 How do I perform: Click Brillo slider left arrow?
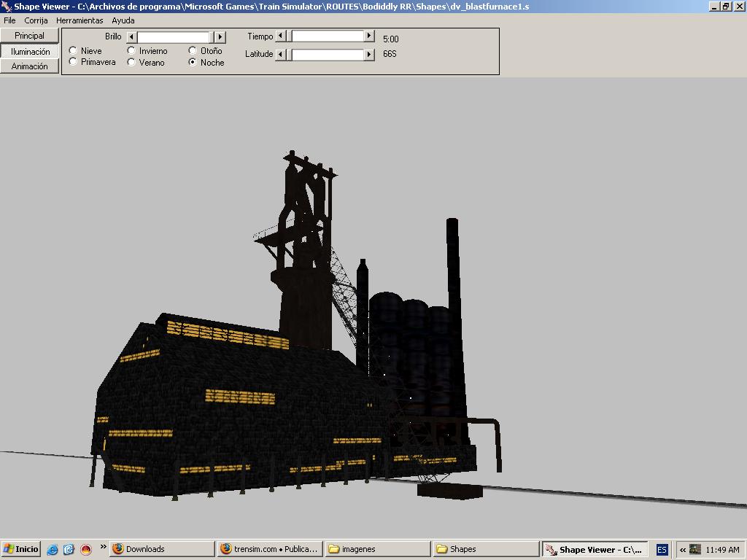[131, 36]
